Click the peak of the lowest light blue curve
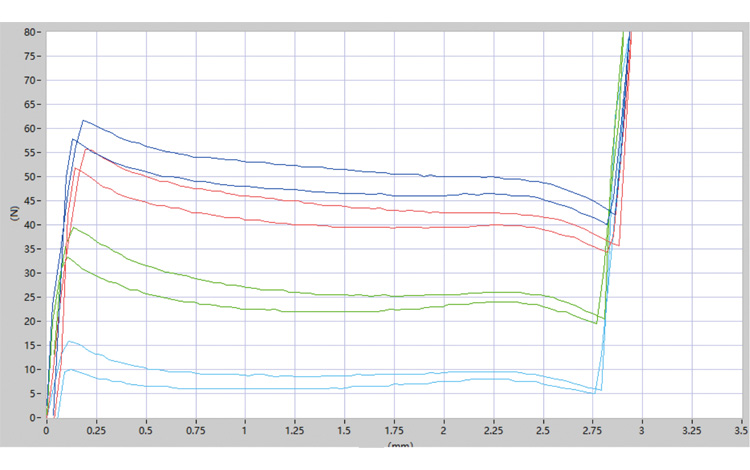This screenshot has height=470, width=750. click(68, 369)
